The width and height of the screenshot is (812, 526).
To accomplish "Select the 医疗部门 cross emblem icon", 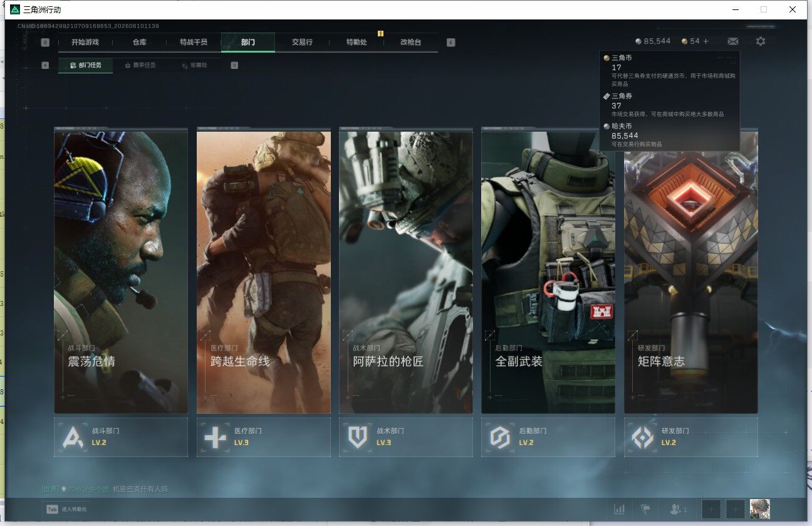I will coord(216,437).
